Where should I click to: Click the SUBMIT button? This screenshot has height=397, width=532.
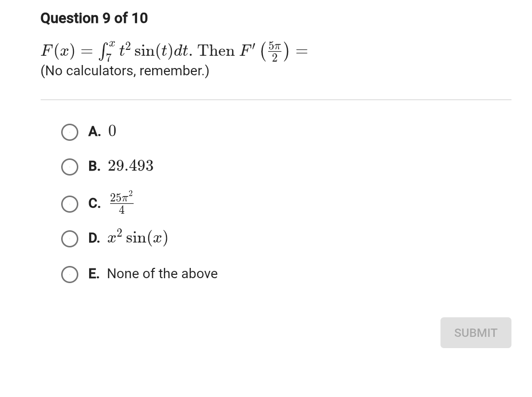pos(475,332)
